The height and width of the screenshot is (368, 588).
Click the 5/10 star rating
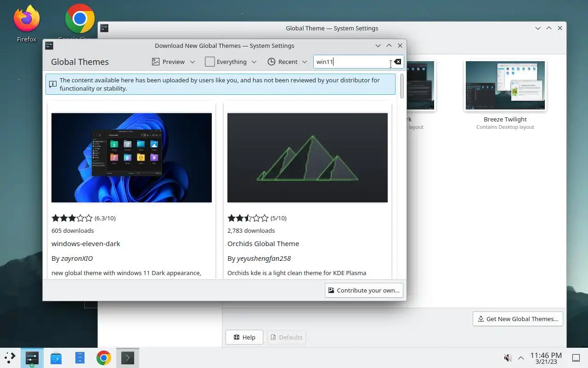(257, 218)
